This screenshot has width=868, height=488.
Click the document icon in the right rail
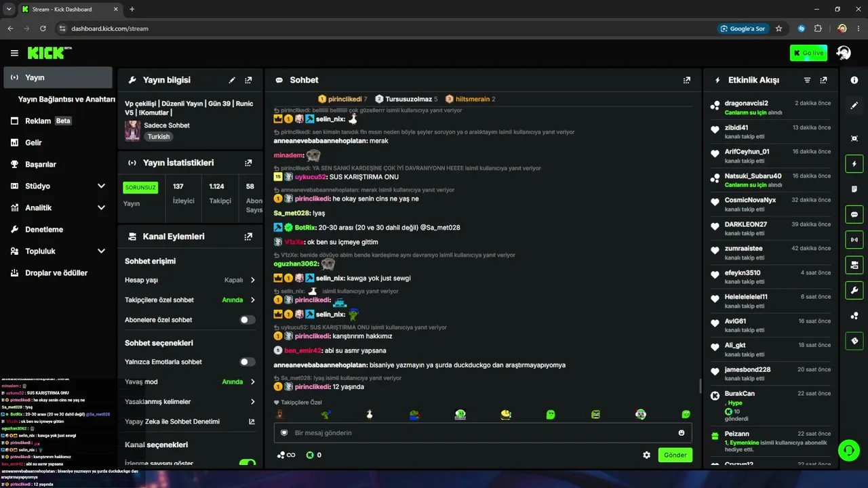point(854,189)
